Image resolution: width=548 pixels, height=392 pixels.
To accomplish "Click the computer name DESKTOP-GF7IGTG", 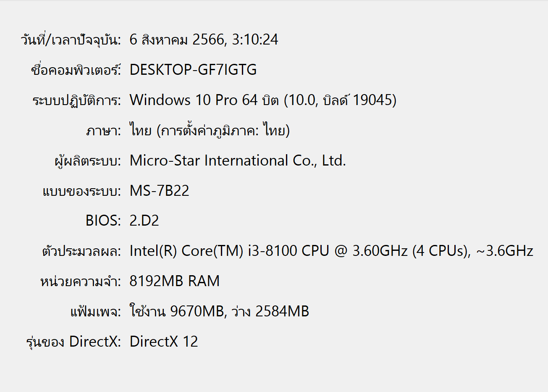I will [x=193, y=70].
